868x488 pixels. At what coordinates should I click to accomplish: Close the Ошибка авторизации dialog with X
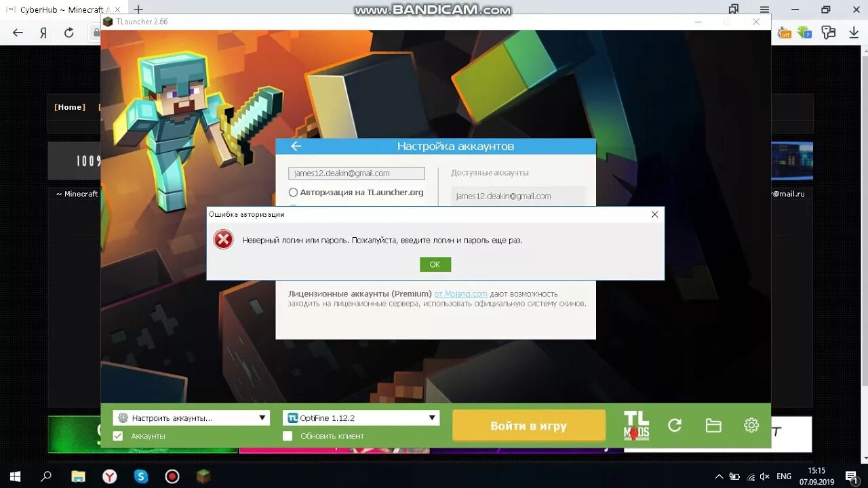click(x=654, y=214)
